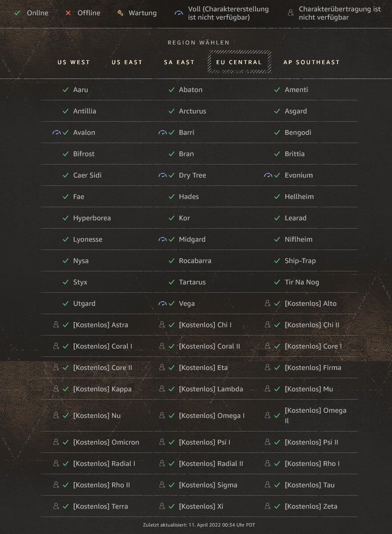Click the wrench Wartung icon in legend
392x534 pixels.
coord(120,13)
